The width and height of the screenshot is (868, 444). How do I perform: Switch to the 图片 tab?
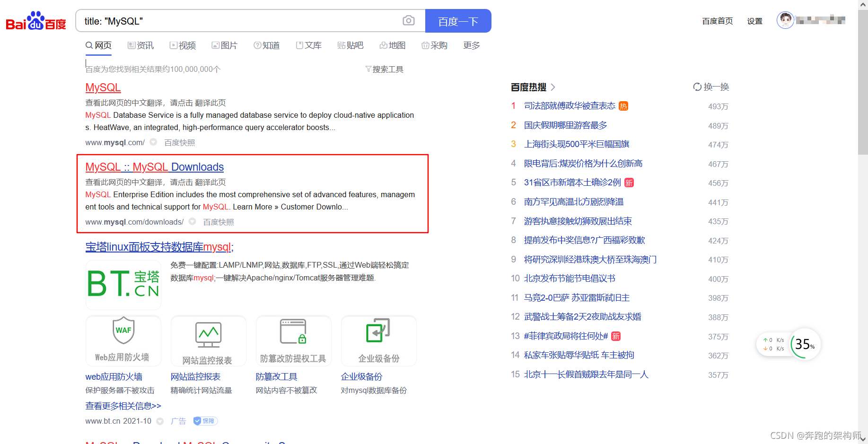[x=224, y=45]
